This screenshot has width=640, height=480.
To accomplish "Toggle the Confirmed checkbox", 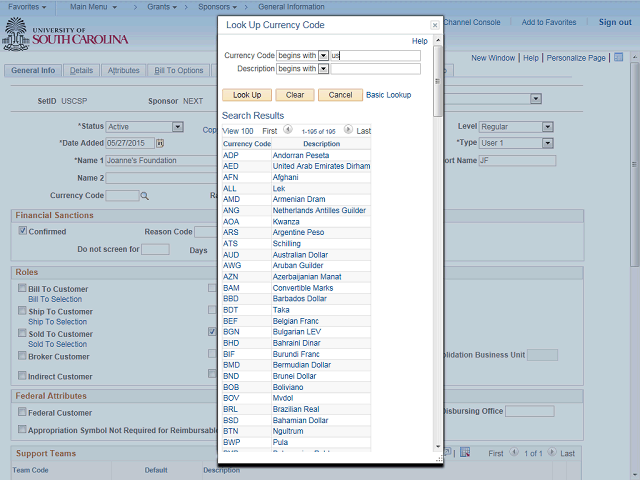I will (x=23, y=231).
